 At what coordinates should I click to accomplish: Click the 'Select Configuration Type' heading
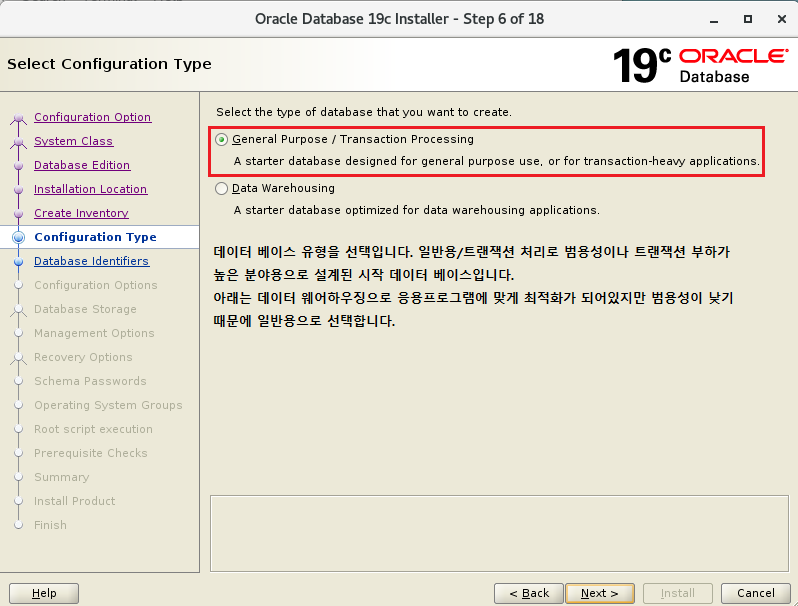pyautogui.click(x=109, y=64)
